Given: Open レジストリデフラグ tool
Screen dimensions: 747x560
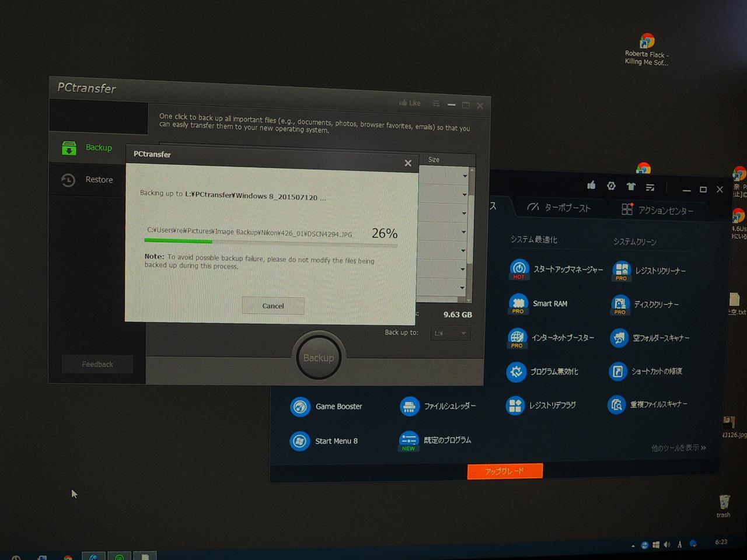Looking at the screenshot, I should coord(540,405).
